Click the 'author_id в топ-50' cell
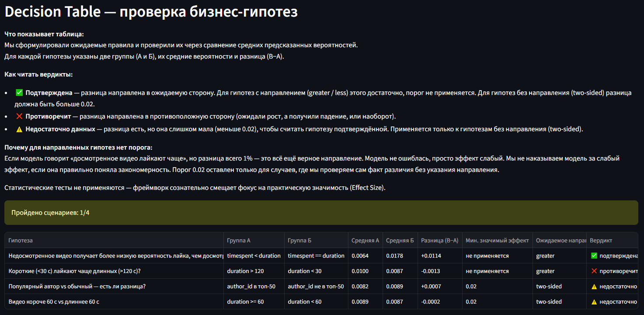This screenshot has width=644, height=315. (x=254, y=287)
